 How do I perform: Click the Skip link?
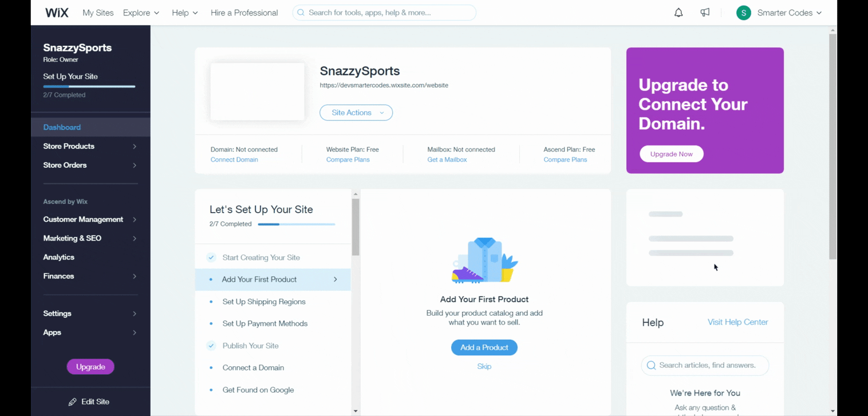tap(484, 366)
